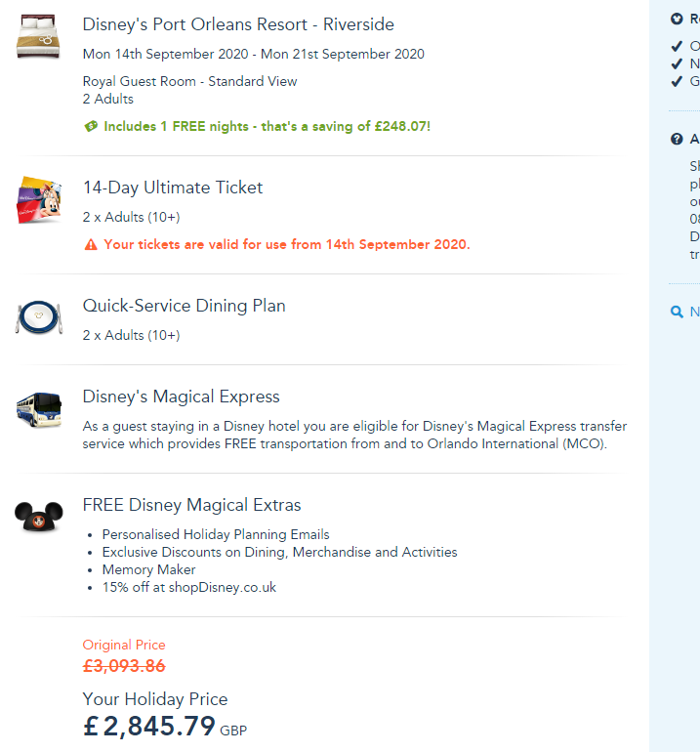Click the question mark help icon
Screen dimensions: 700x752
click(x=677, y=140)
